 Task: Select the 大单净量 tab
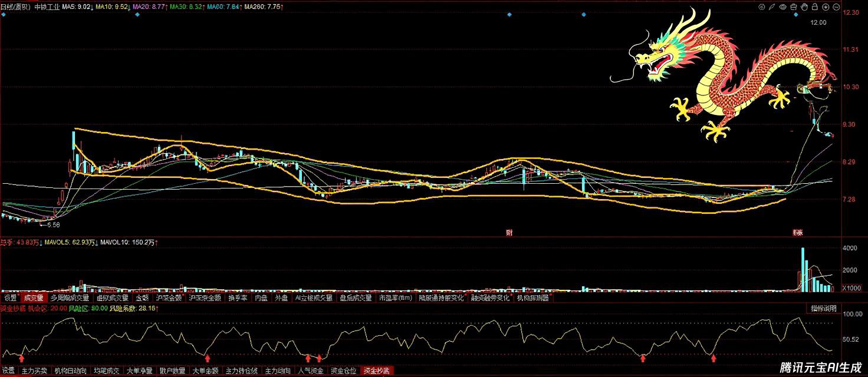click(x=140, y=371)
